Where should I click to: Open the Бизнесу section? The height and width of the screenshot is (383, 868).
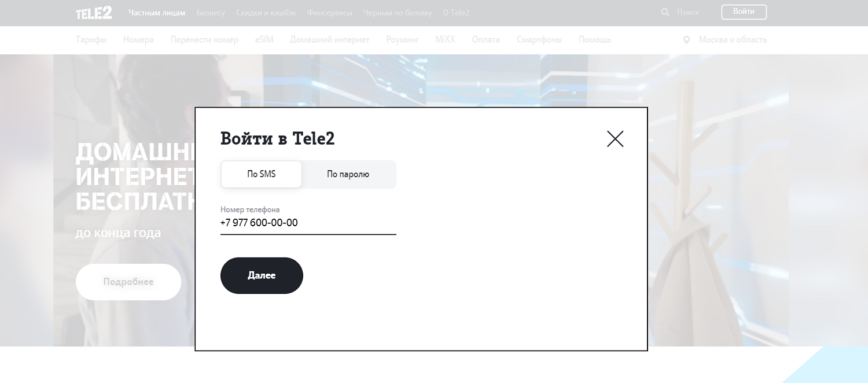pos(211,13)
